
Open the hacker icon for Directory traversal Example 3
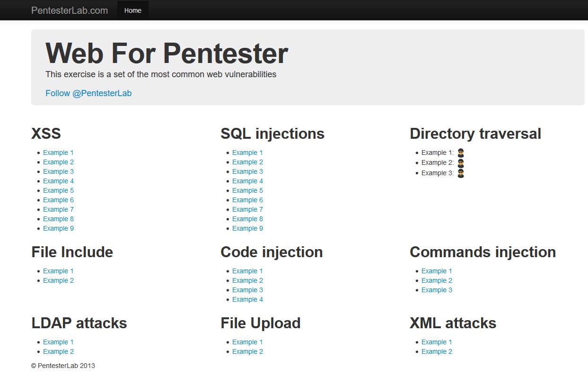[x=461, y=173]
